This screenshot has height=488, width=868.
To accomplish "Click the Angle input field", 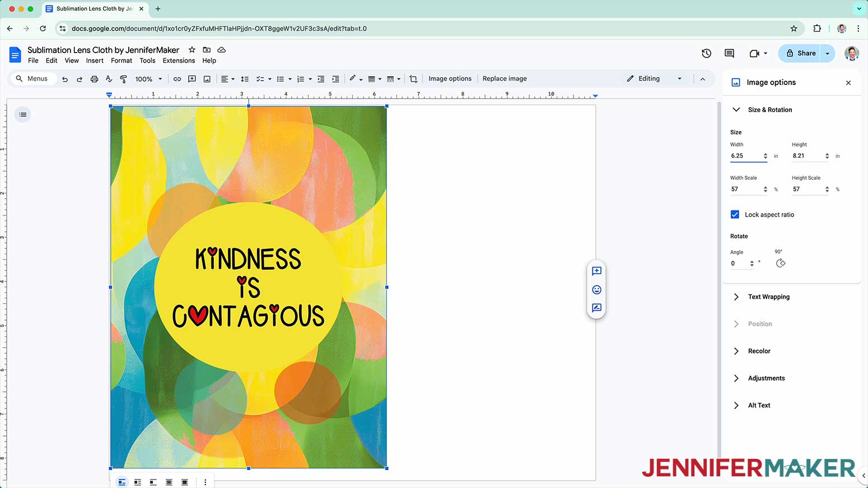I will (742, 264).
